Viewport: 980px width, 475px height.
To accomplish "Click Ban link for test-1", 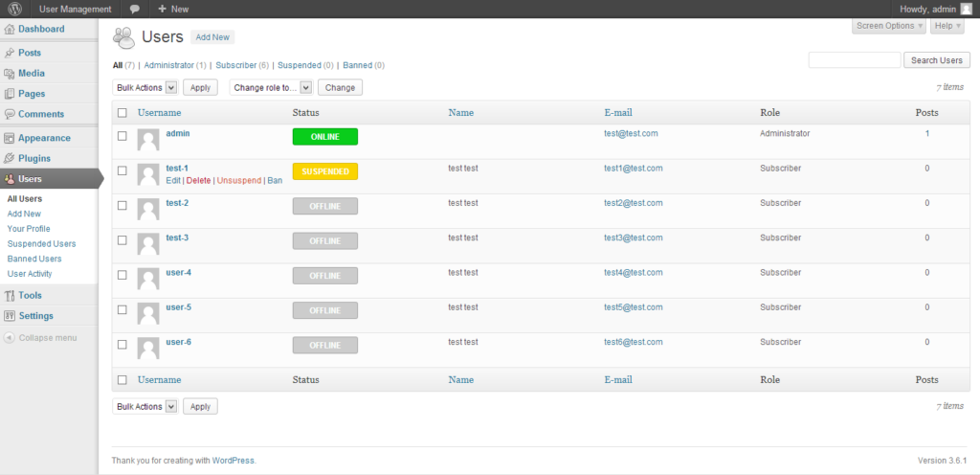I will (x=275, y=181).
